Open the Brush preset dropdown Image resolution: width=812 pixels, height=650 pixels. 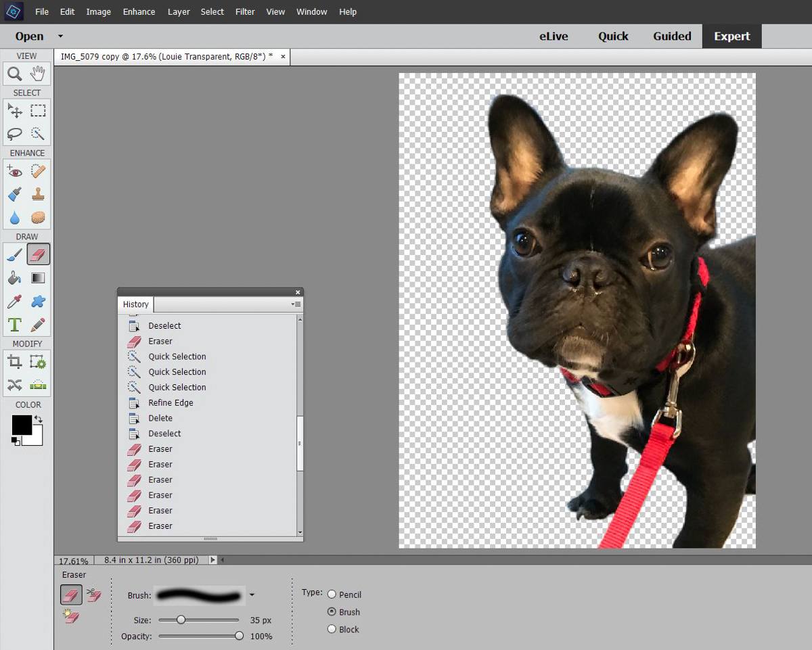(252, 595)
